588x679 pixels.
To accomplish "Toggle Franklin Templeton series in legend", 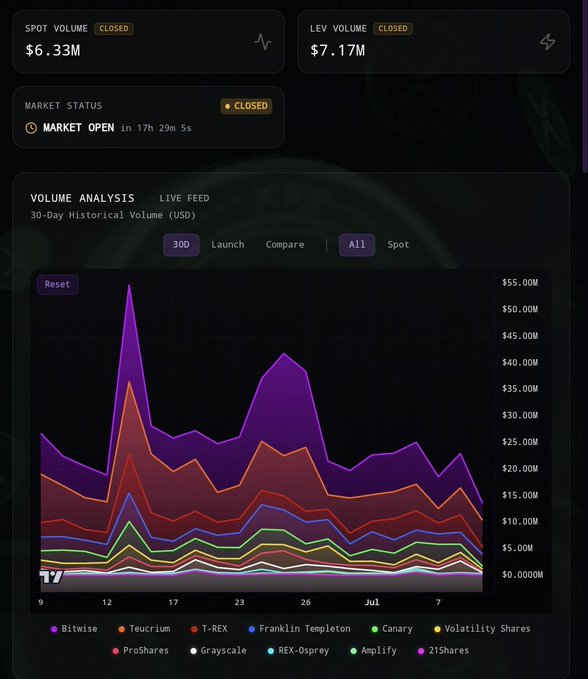I will pos(300,628).
